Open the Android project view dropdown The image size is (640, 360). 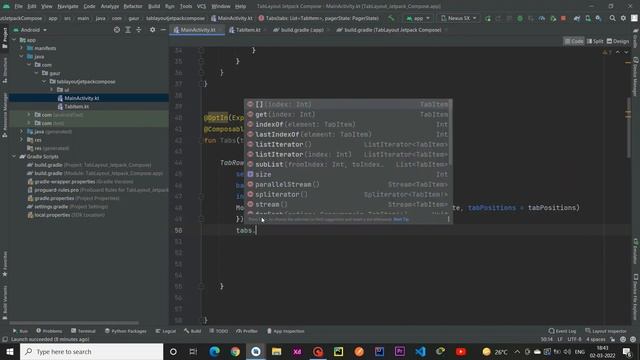[x=30, y=30]
